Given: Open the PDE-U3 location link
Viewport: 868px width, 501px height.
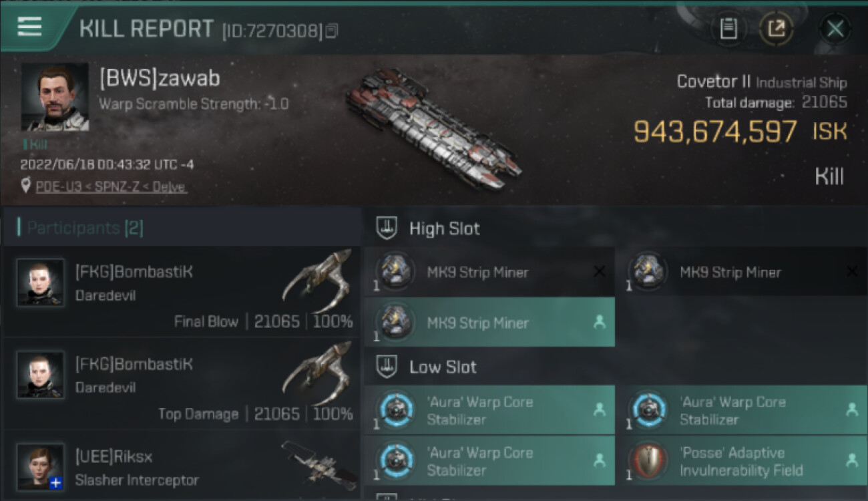Looking at the screenshot, I should pyautogui.click(x=111, y=186).
